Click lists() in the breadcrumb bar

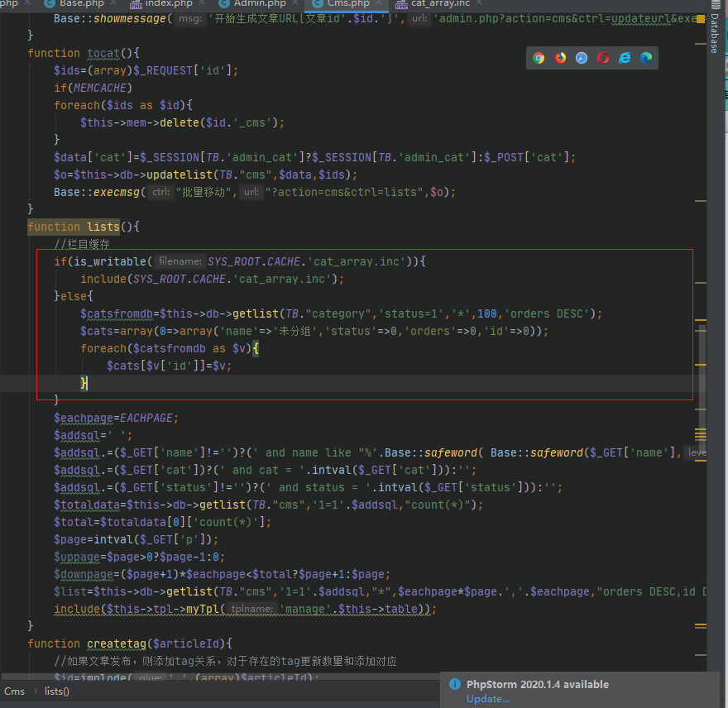coord(57,691)
